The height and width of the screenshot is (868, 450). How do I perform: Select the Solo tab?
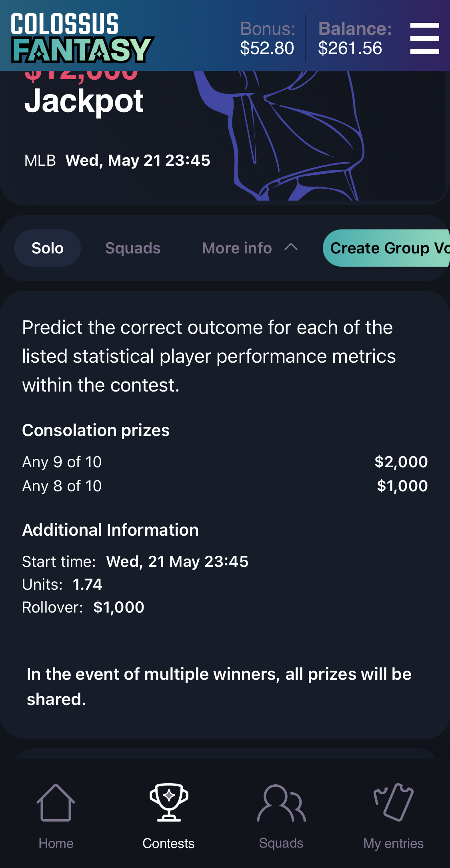tap(48, 248)
